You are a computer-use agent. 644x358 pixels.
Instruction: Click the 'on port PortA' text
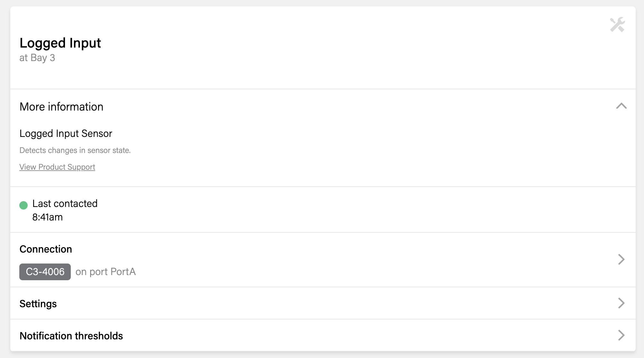106,272
